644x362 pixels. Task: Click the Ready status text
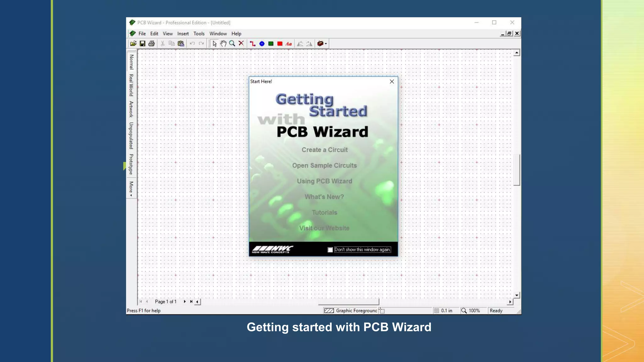coord(496,311)
